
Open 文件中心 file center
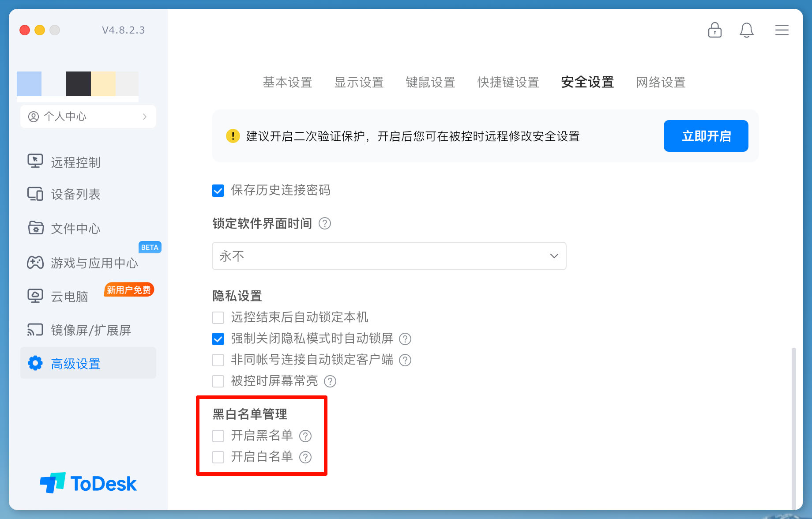(x=75, y=229)
